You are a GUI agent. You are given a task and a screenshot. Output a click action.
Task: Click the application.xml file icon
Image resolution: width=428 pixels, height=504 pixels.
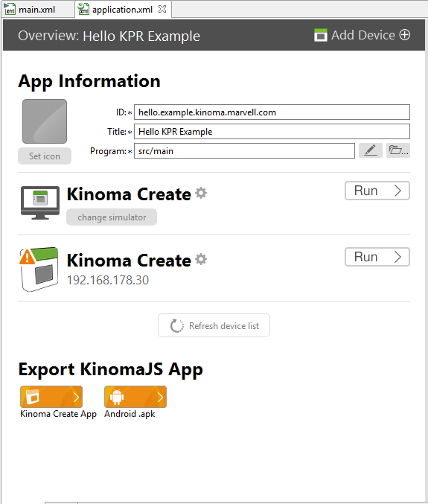coord(83,9)
